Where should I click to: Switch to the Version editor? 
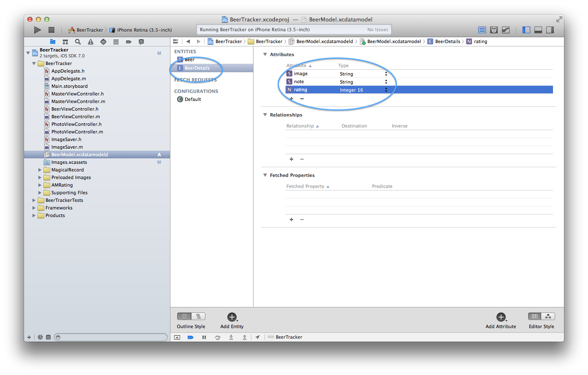[506, 30]
